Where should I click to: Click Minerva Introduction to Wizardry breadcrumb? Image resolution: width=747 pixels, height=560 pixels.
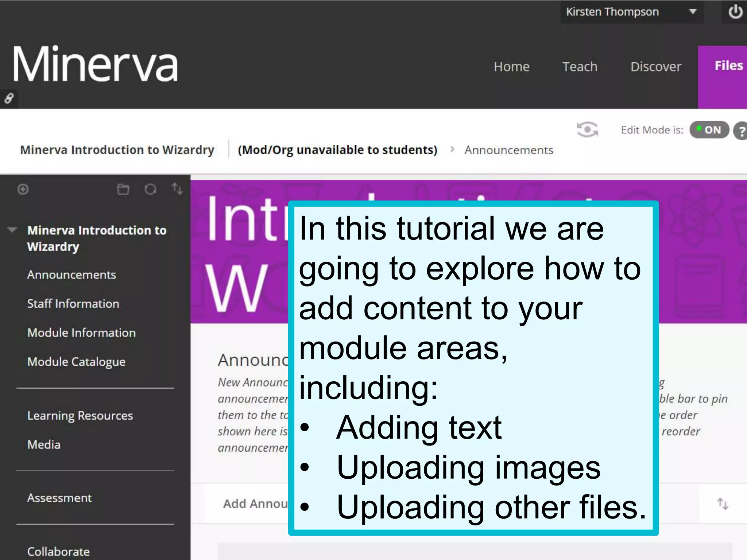117,150
